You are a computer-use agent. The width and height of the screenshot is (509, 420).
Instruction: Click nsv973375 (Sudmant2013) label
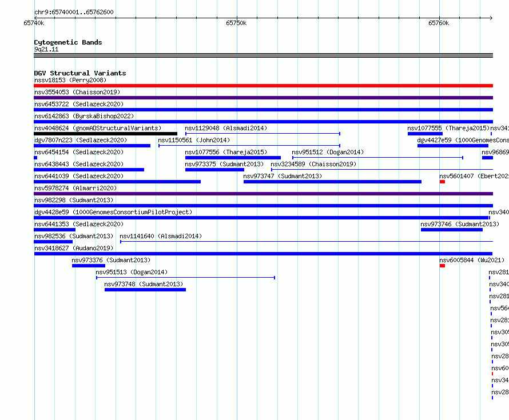point(224,164)
